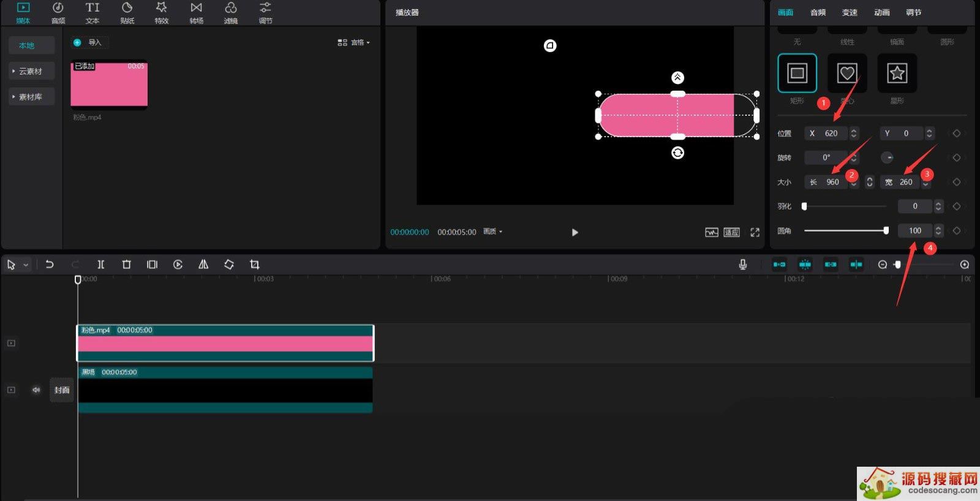
Task: Click the mirror flip tool icon
Action: (x=203, y=265)
